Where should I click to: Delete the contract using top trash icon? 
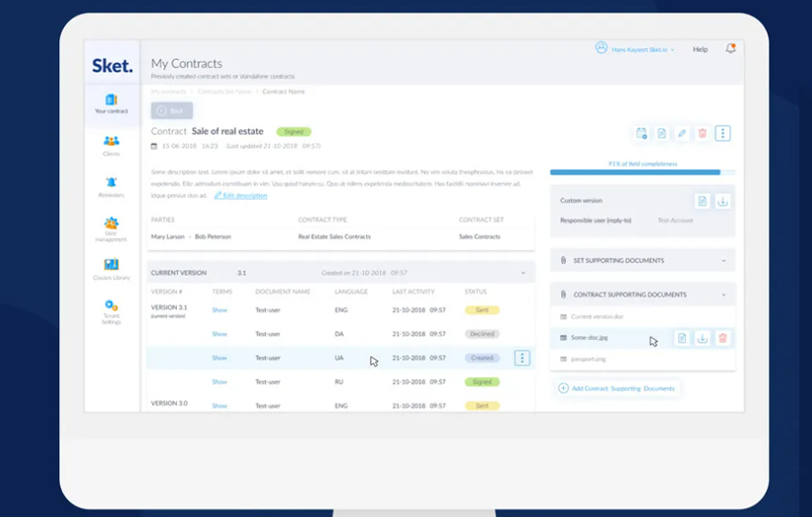pyautogui.click(x=702, y=133)
